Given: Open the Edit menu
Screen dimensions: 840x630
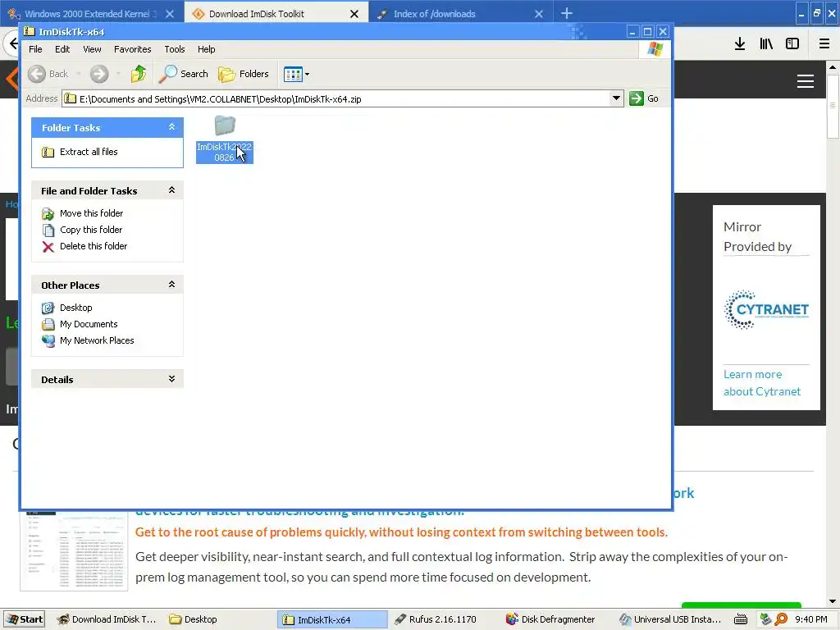Looking at the screenshot, I should [62, 49].
